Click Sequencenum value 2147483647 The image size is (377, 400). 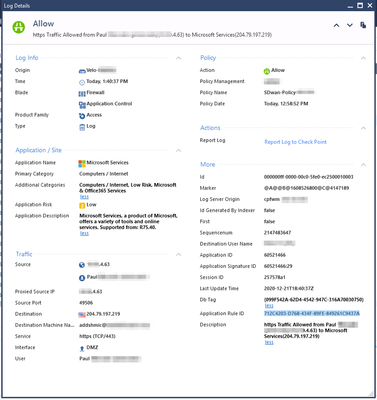277,232
